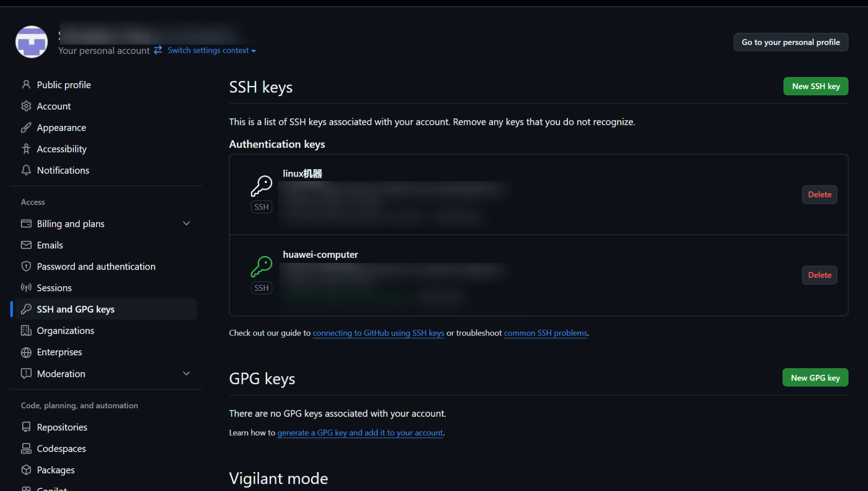
Task: Click the Notifications bell icon
Action: (x=26, y=170)
